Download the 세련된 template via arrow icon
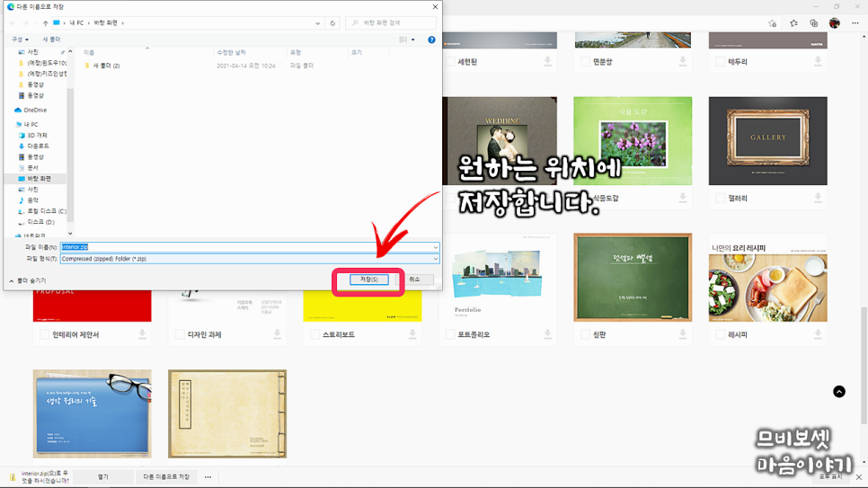The image size is (868, 488). (547, 61)
